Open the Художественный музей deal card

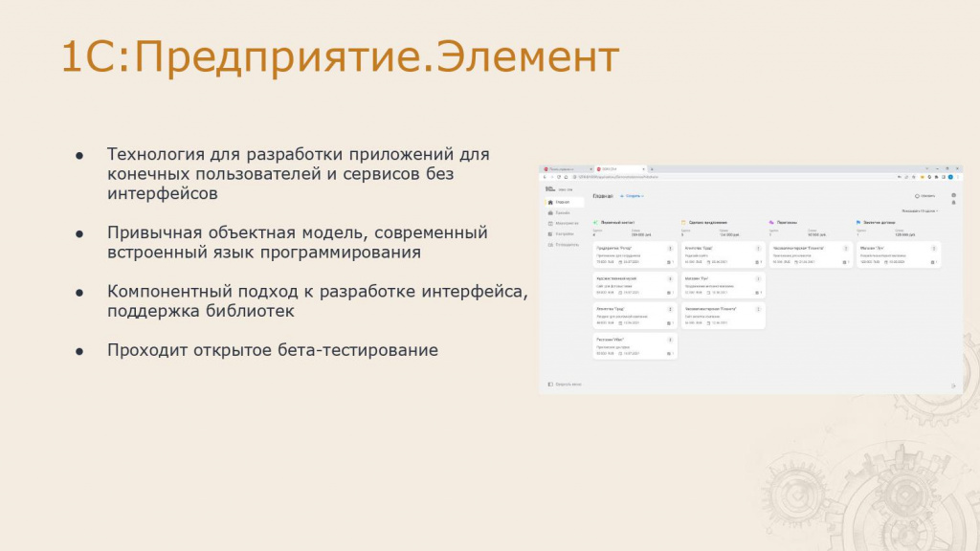coord(635,285)
